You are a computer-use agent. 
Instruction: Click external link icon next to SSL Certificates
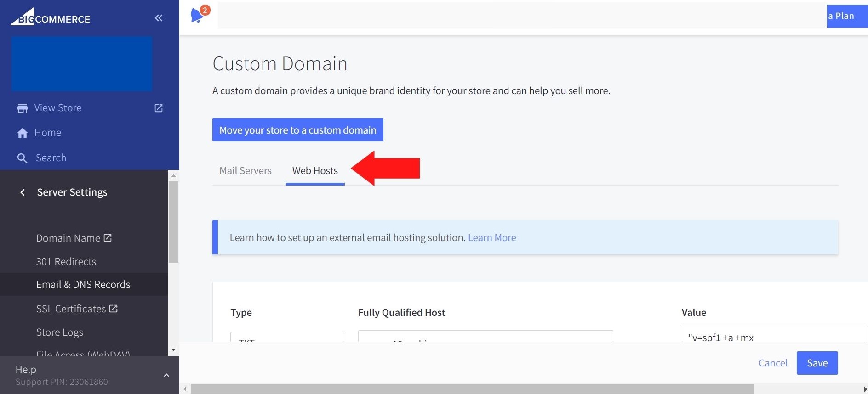pos(114,309)
